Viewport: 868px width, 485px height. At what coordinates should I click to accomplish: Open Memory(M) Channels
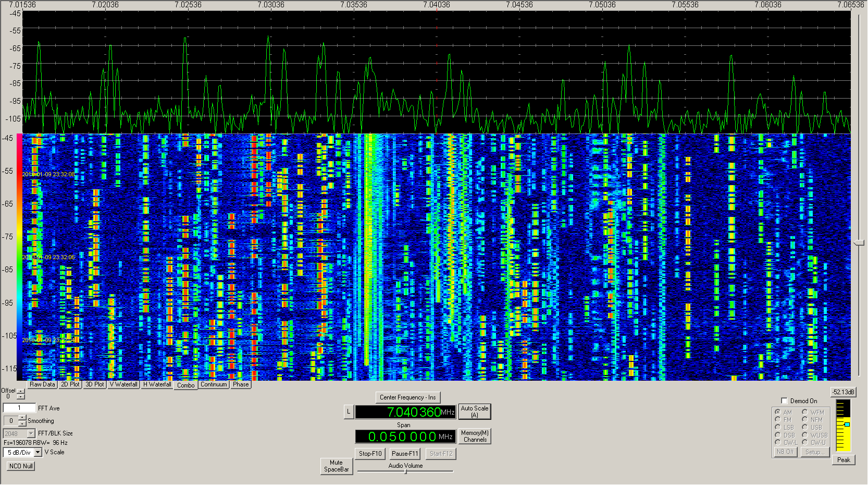tap(475, 436)
